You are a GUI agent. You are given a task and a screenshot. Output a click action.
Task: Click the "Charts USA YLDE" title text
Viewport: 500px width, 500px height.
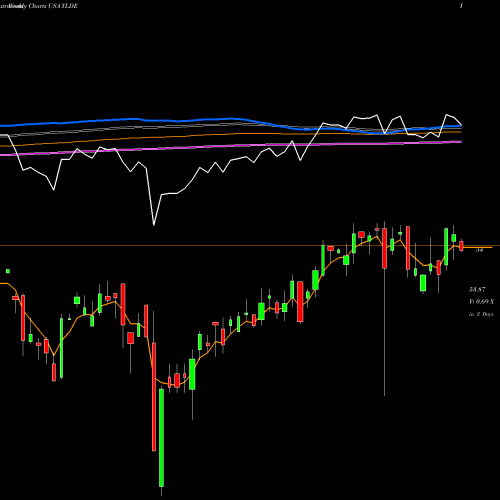click(x=53, y=6)
